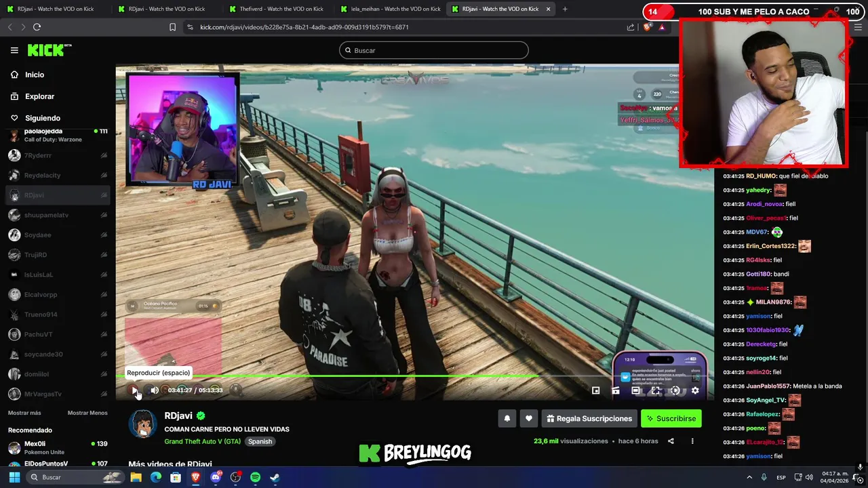Switch to Thefiverd VOD browser tab

[276, 9]
